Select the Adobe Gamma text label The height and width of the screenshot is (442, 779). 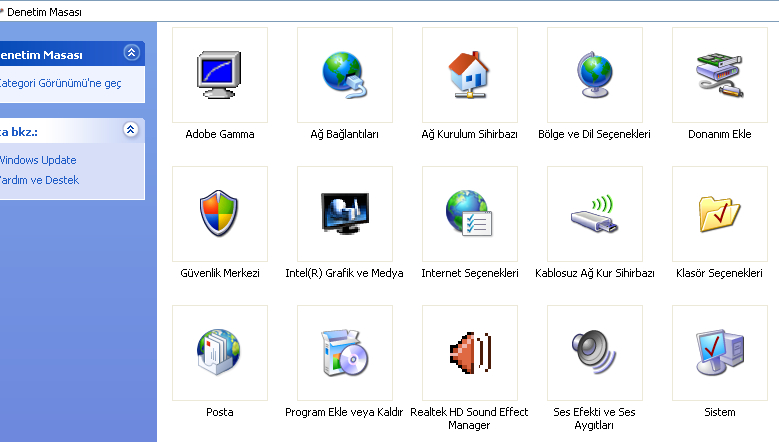220,134
